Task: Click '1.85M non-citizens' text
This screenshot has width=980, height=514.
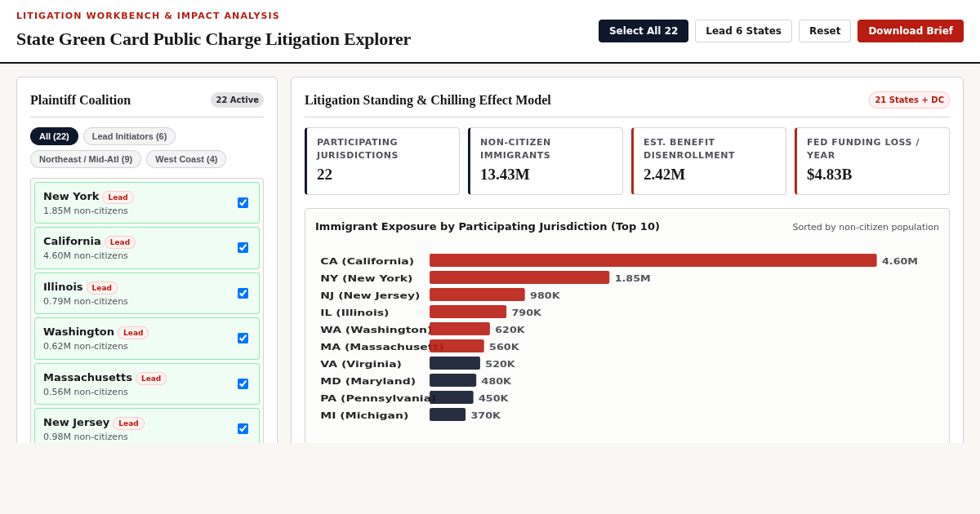Action: pos(86,210)
